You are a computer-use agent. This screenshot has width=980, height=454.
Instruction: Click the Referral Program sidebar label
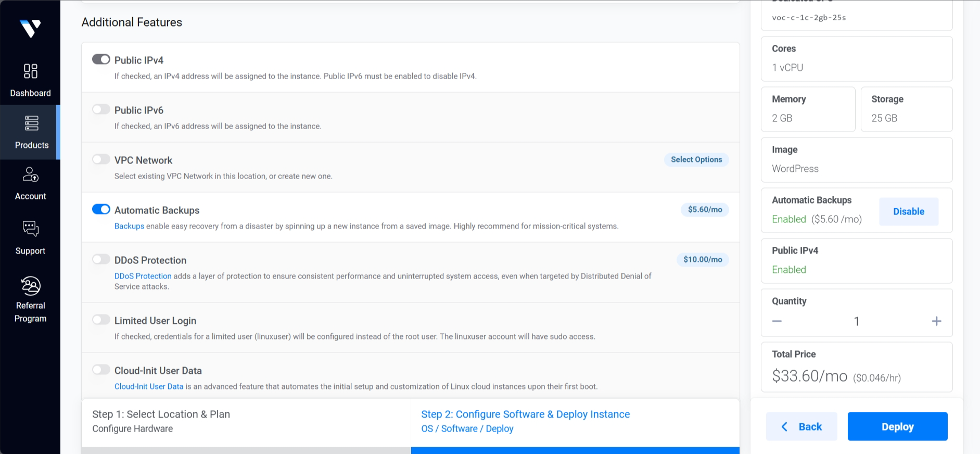click(31, 312)
